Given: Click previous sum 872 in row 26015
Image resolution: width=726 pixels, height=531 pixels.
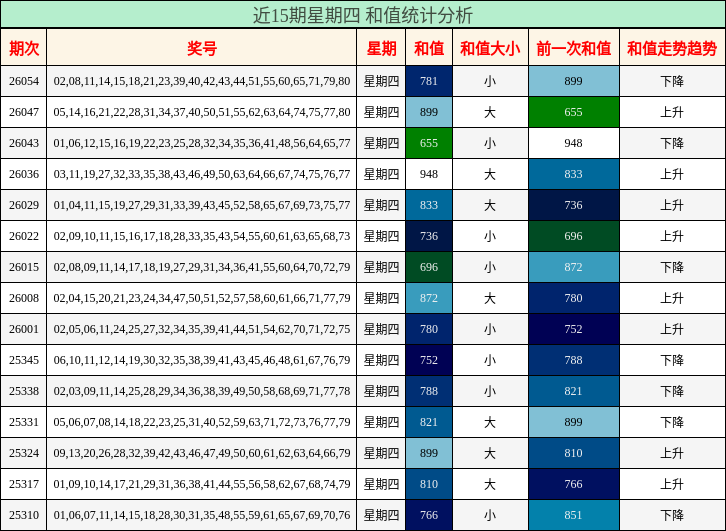Looking at the screenshot, I should [574, 267].
